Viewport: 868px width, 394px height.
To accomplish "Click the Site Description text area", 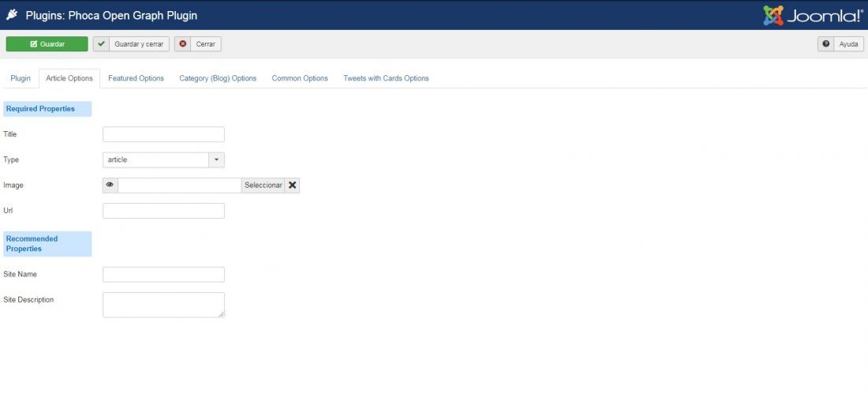I will tap(163, 305).
